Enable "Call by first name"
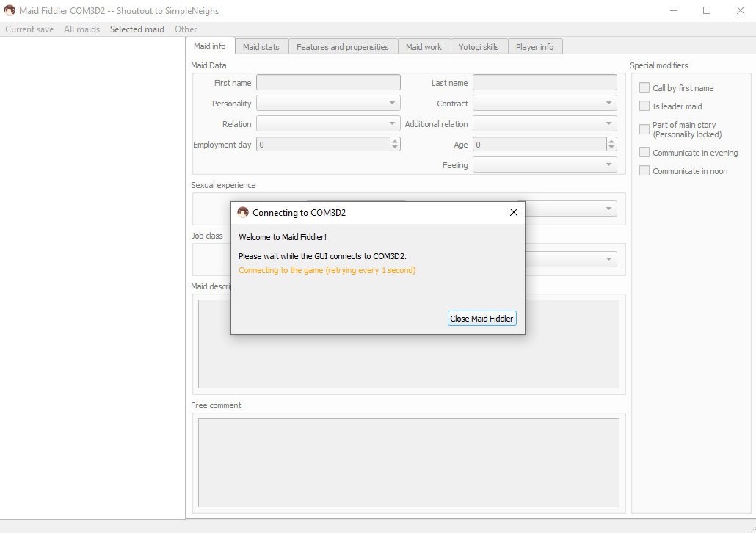The width and height of the screenshot is (756, 533). [644, 87]
